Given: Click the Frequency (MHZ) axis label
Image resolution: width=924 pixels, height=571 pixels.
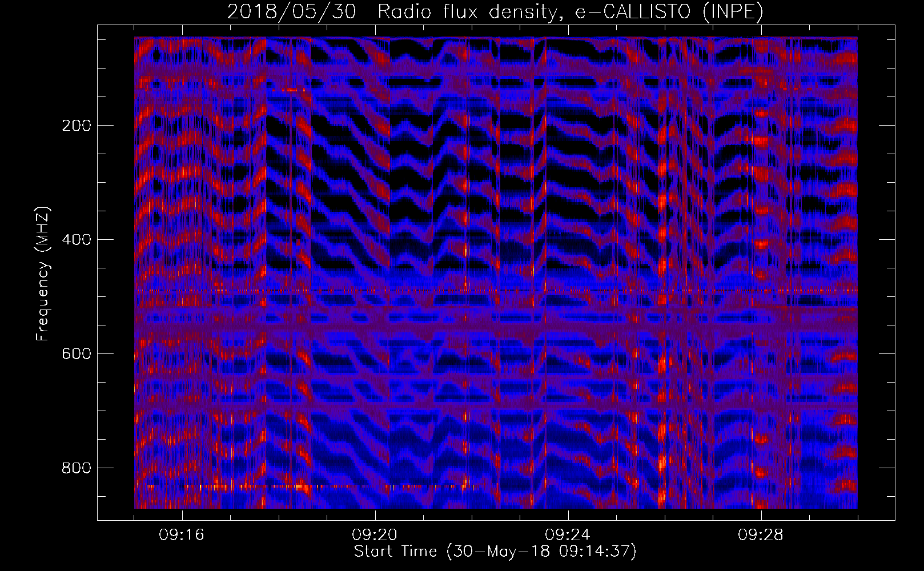Looking at the screenshot, I should click(43, 274).
